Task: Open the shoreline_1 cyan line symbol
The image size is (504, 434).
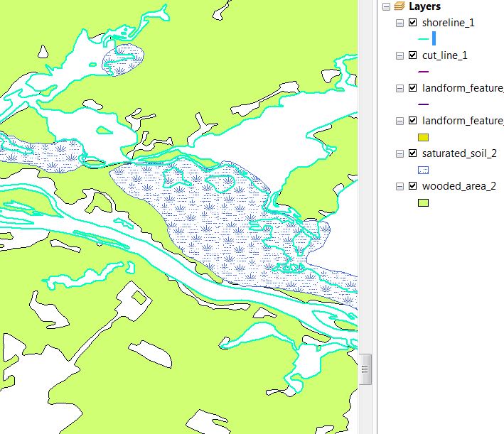Action: (x=424, y=39)
